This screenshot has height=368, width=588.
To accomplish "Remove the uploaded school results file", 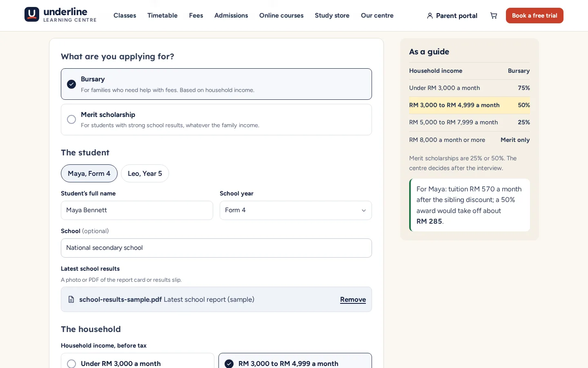I will click(353, 299).
